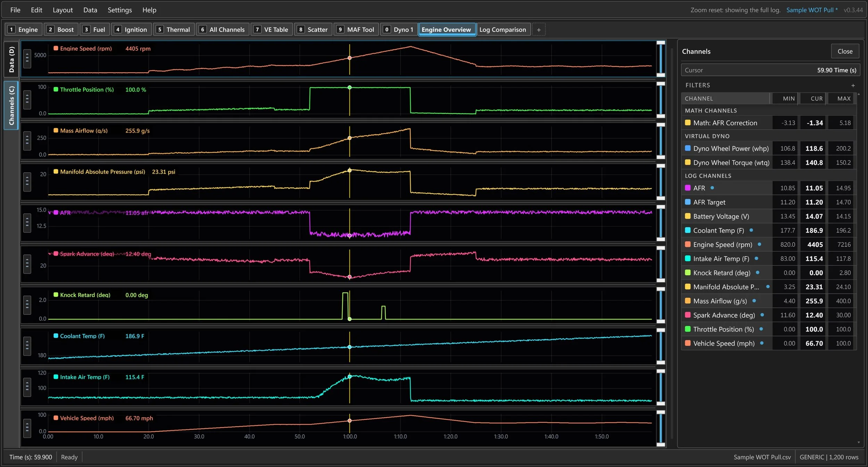Click the blue dot next to Vehicle Speed
The height and width of the screenshot is (467, 868).
click(762, 343)
